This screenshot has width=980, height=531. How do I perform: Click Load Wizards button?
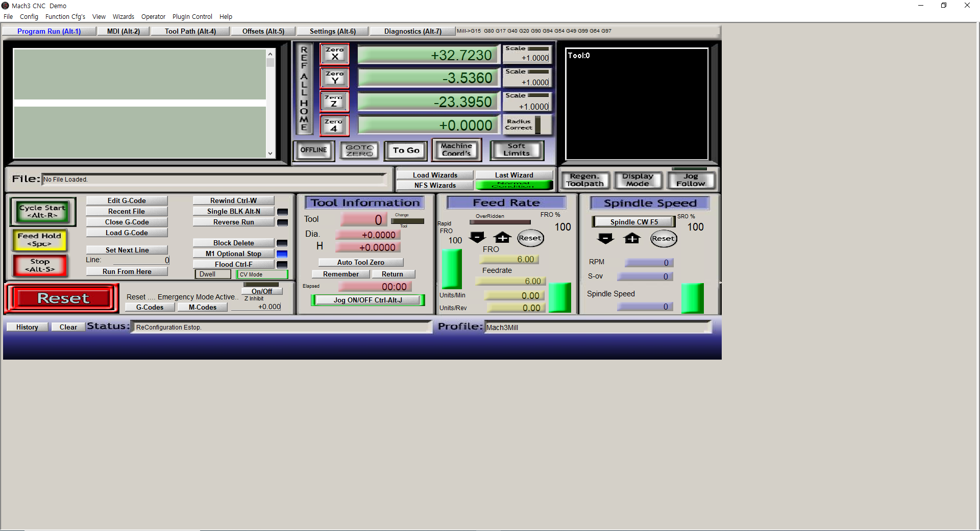435,175
